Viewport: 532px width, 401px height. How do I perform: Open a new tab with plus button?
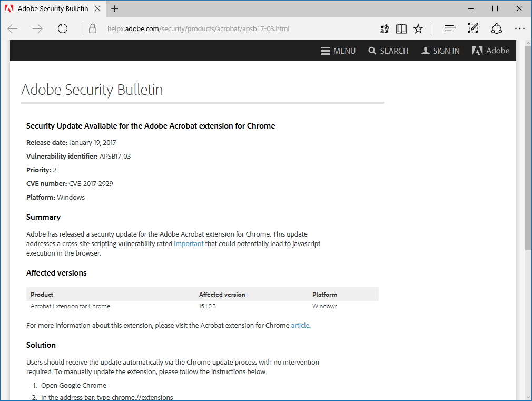click(x=115, y=9)
